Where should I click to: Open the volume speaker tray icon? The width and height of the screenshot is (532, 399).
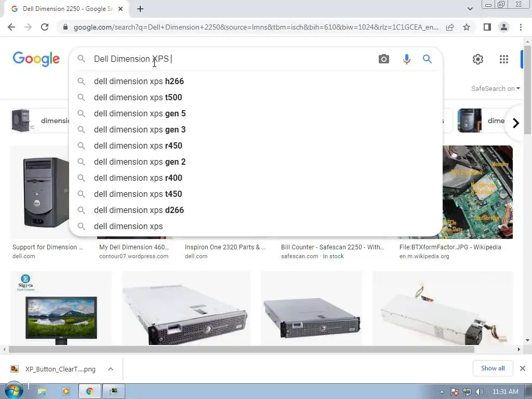(x=479, y=392)
